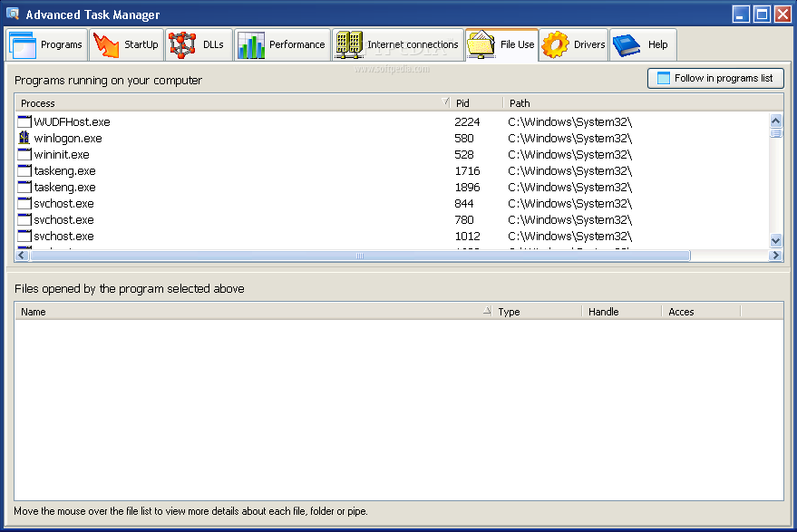Viewport: 797px width, 532px height.
Task: Select the wininit.exe process row
Action: pyautogui.click(x=393, y=154)
